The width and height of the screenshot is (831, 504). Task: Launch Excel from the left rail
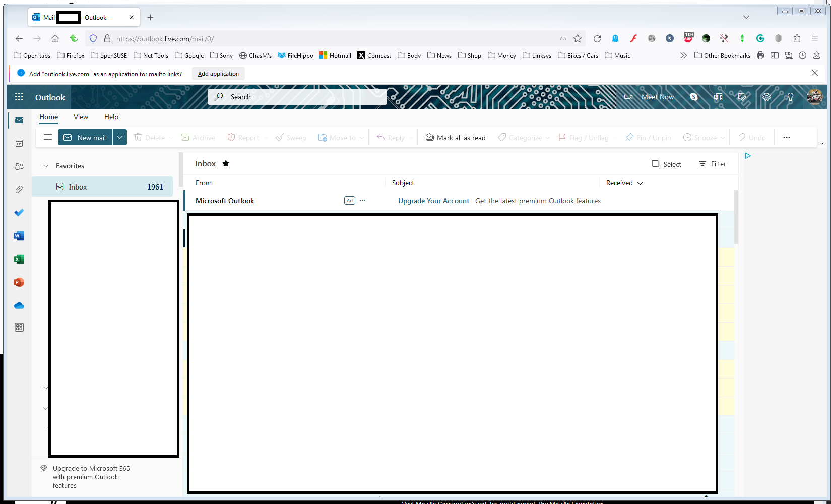(x=19, y=259)
